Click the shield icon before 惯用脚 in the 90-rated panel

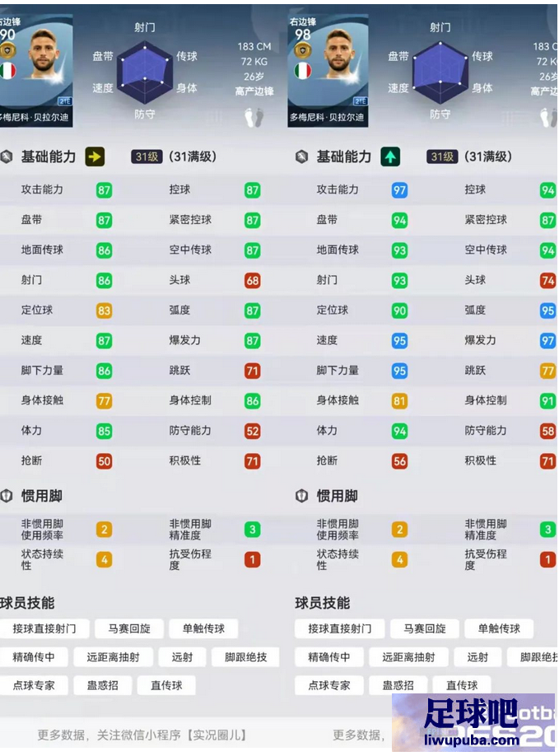pyautogui.click(x=6, y=496)
